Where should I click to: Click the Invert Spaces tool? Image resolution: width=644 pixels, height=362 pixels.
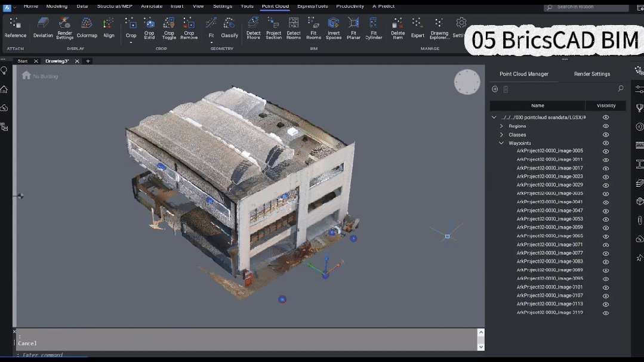pos(334,28)
